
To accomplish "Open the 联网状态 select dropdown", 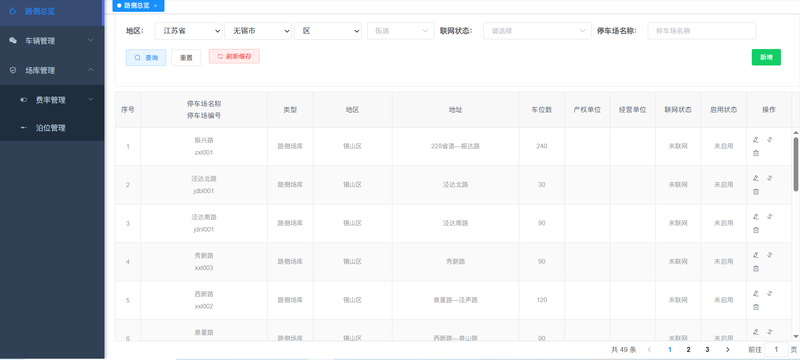I will point(537,31).
